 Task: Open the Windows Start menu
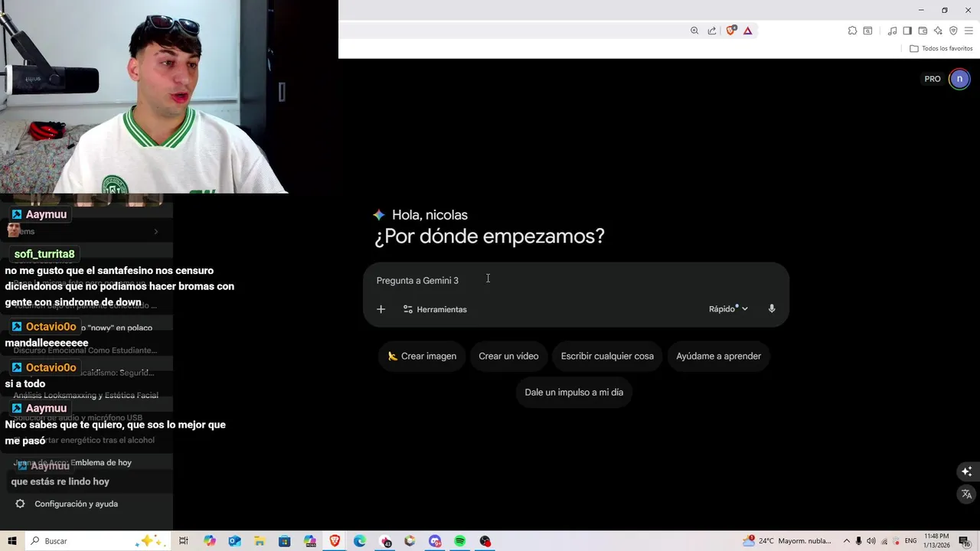coord(12,541)
